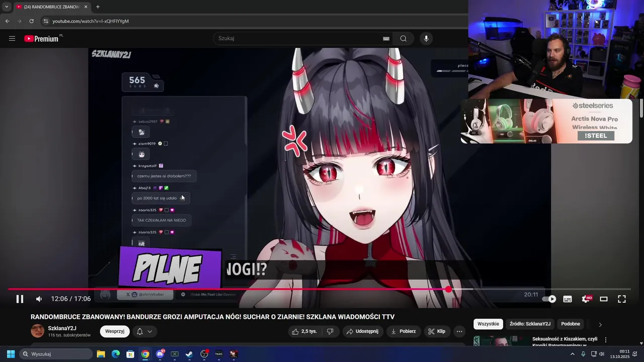Viewport: 644px width, 362px height.
Task: Open options for the Seksualność z Kiszakiem video
Action: pos(606,340)
